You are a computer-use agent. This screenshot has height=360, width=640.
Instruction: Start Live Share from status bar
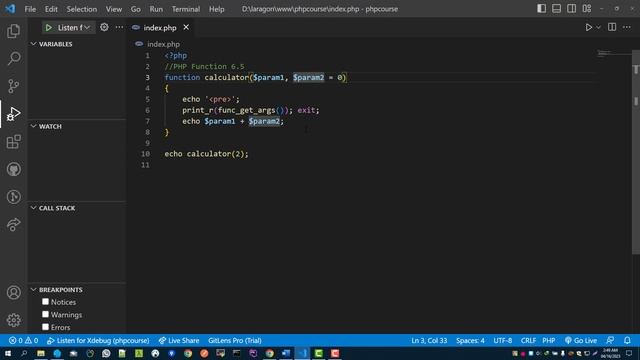[x=179, y=340]
